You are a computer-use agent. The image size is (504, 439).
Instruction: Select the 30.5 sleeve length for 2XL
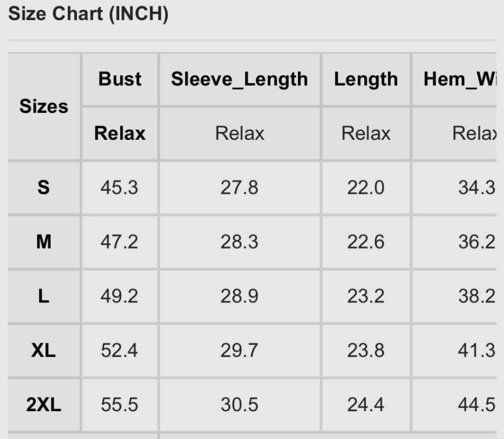click(239, 405)
